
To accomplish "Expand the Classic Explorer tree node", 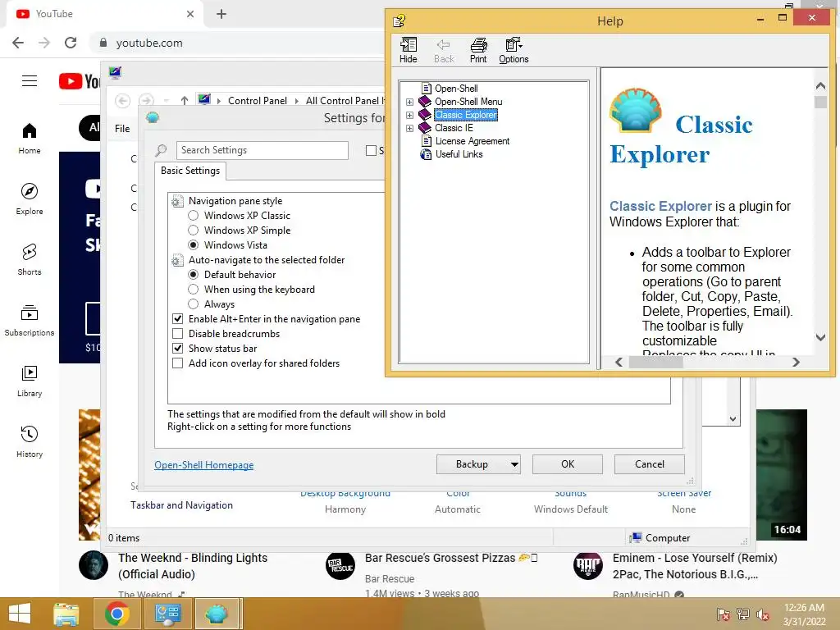I will pyautogui.click(x=410, y=115).
